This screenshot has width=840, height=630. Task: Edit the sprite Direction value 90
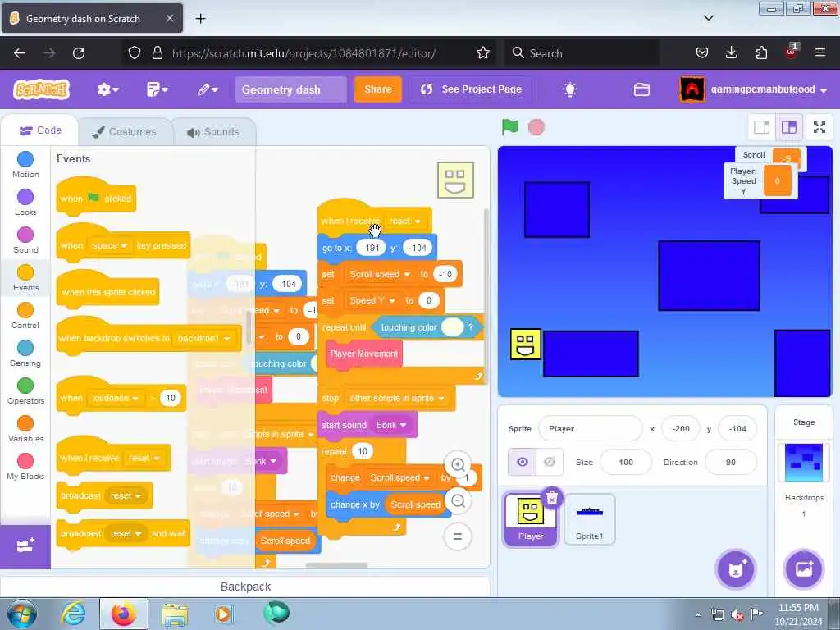click(x=731, y=462)
